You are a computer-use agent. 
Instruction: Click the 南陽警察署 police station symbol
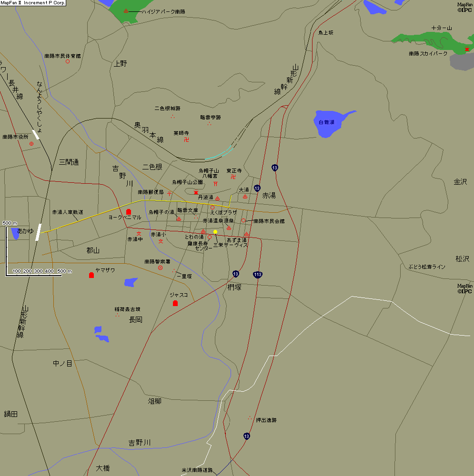click(x=160, y=268)
